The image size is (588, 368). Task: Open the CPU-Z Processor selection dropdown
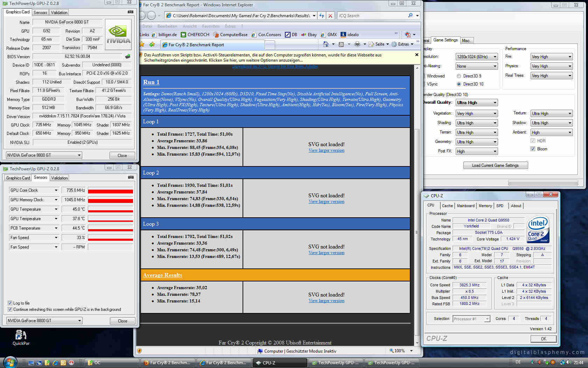click(x=471, y=319)
